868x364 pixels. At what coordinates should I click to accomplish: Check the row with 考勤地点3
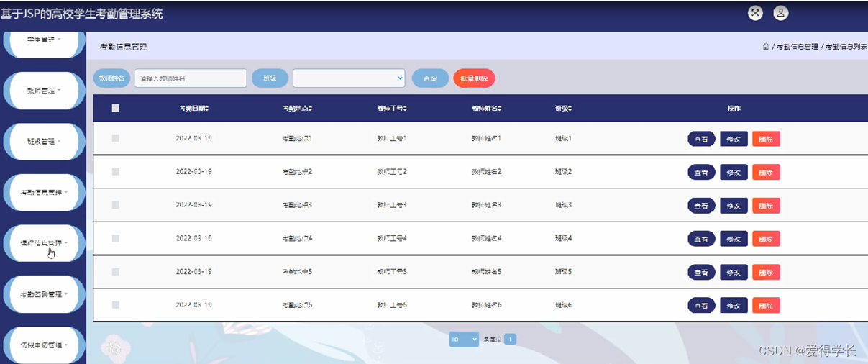(116, 205)
